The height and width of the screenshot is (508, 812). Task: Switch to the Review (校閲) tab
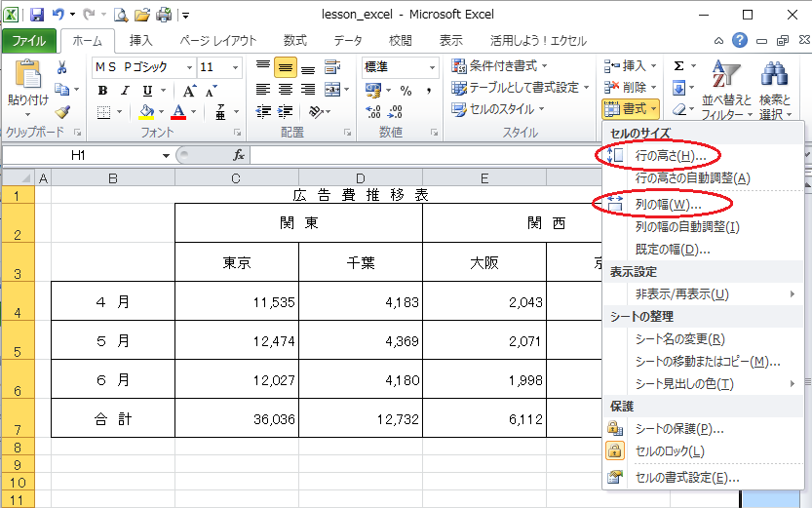tap(401, 40)
